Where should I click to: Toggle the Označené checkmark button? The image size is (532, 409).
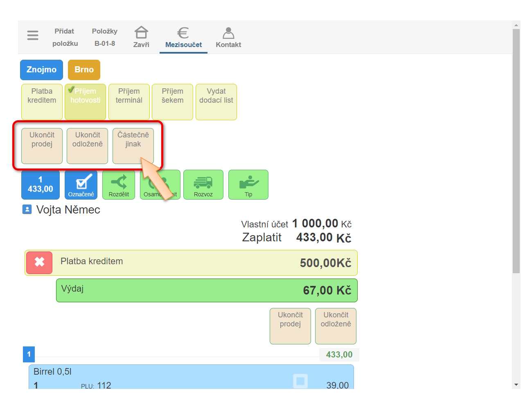(81, 185)
